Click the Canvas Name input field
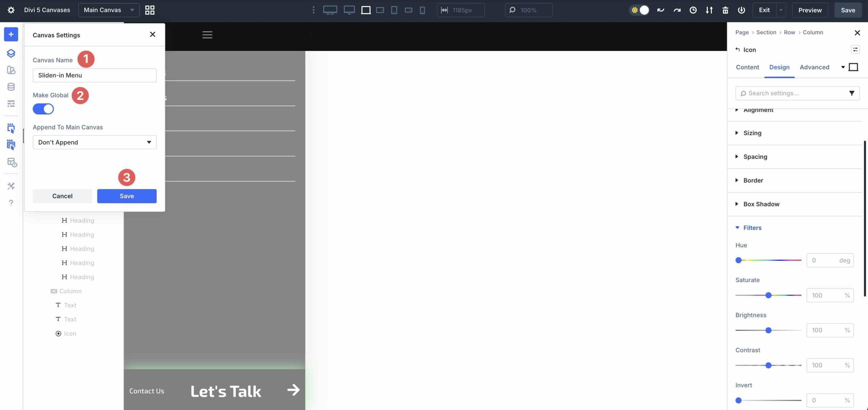 94,75
